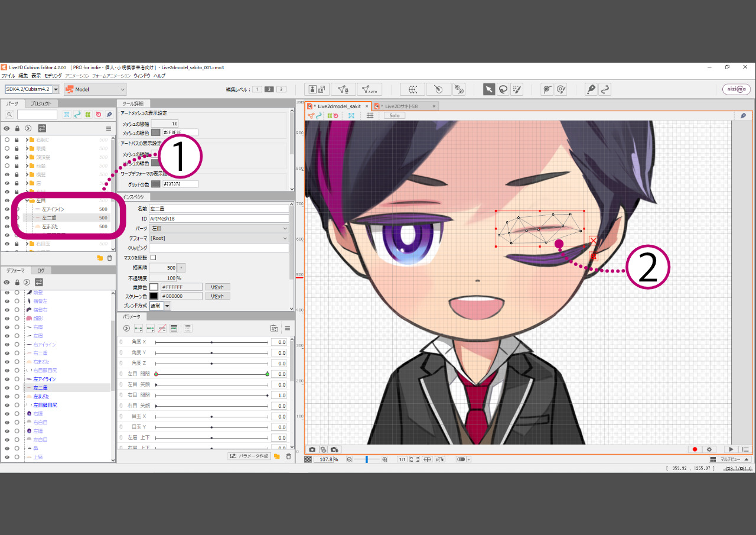Toggle visibility of the 左まぶた part
This screenshot has width=756, height=535.
(7, 226)
